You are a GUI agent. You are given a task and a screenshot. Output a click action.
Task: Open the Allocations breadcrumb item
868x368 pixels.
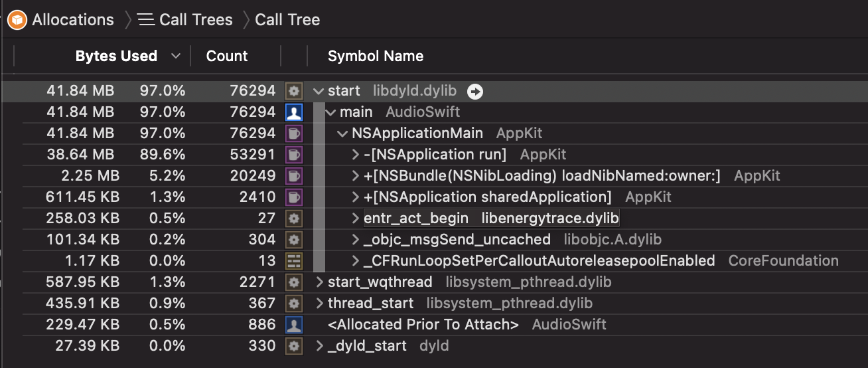tap(73, 20)
